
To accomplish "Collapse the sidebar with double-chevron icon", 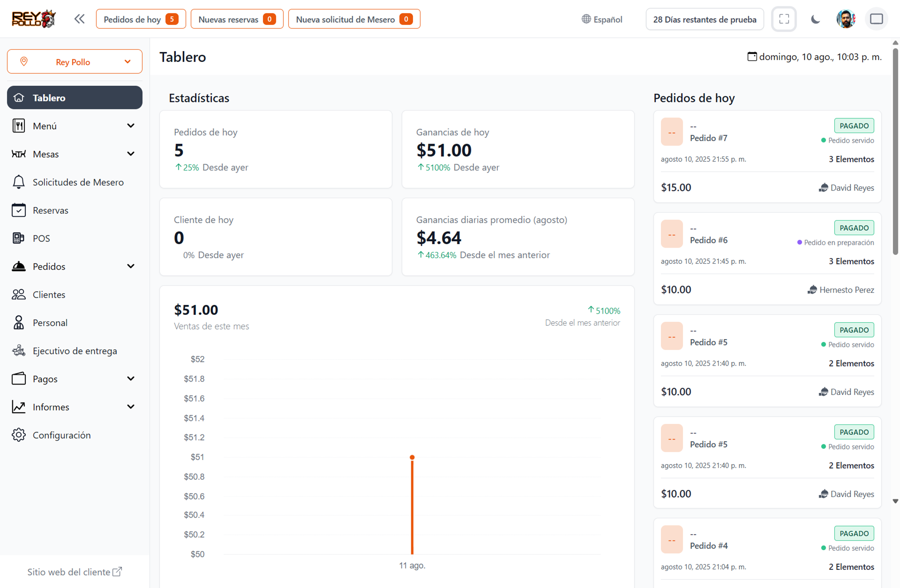I will (79, 19).
